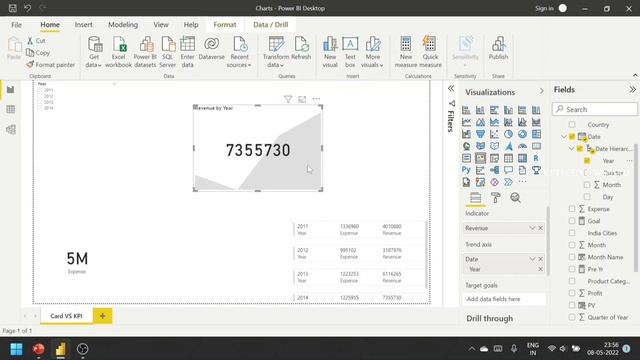Open the Data / Drill tab

(x=271, y=25)
